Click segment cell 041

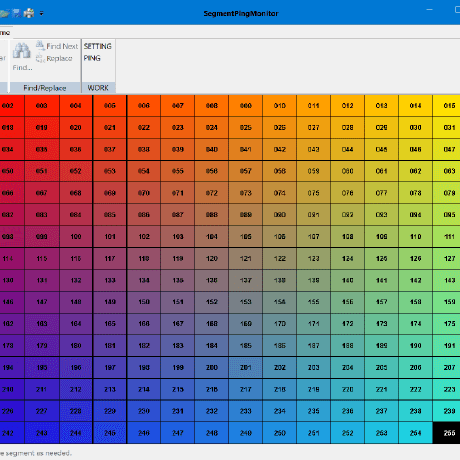[246, 149]
